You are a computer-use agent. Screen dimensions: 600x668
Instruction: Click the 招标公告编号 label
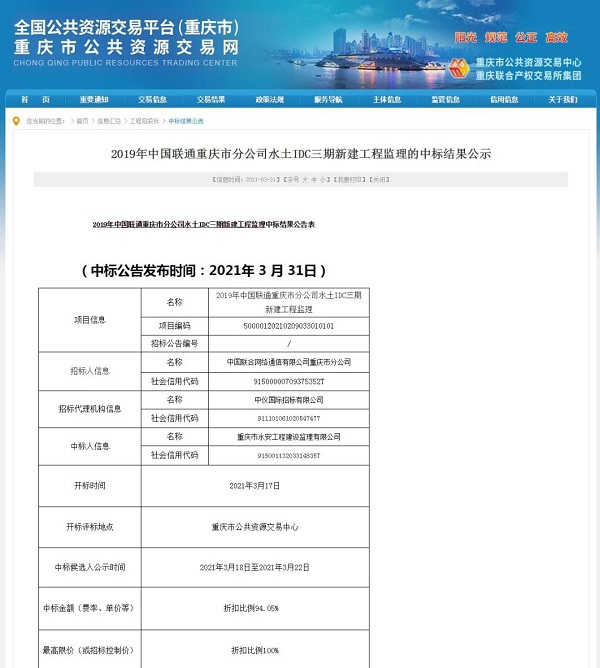point(174,343)
